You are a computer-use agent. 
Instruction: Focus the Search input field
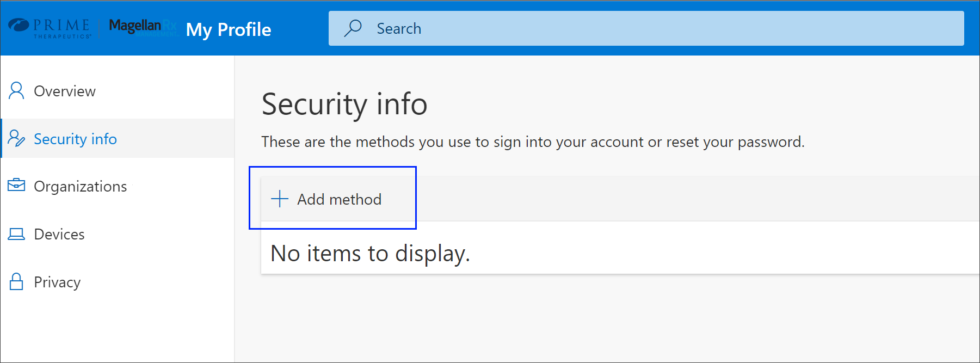[x=646, y=28]
